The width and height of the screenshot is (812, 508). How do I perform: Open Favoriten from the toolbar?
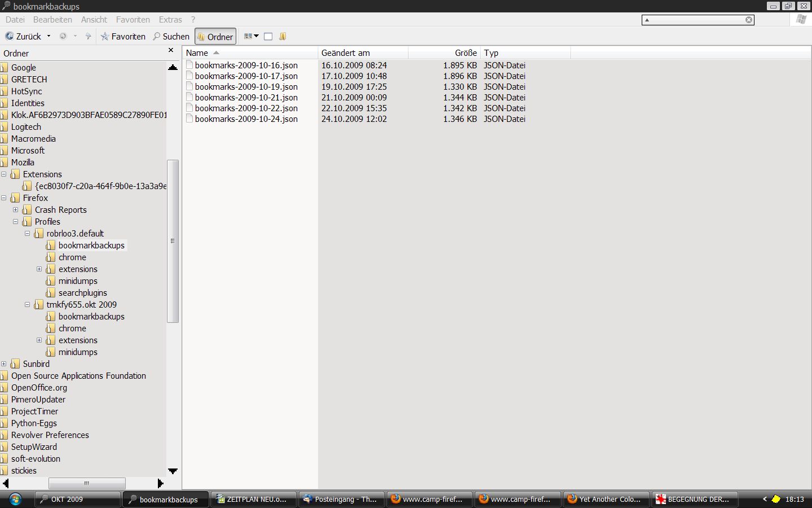[x=123, y=36]
